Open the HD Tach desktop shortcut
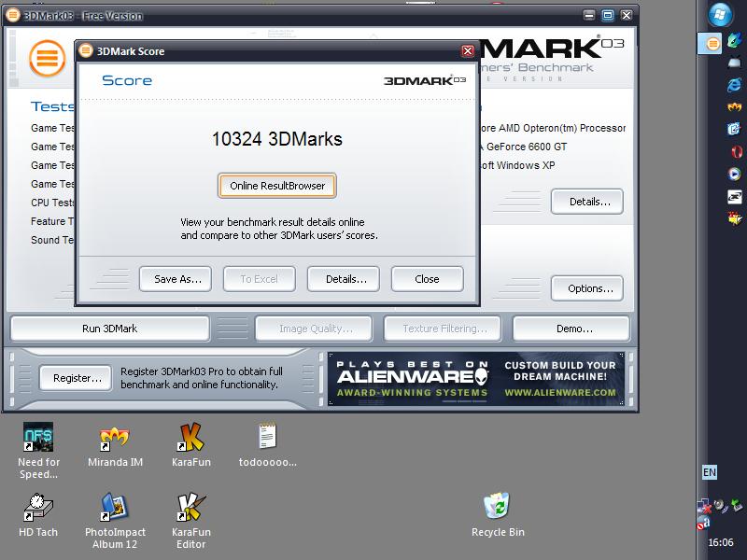The image size is (747, 560). coord(38,515)
